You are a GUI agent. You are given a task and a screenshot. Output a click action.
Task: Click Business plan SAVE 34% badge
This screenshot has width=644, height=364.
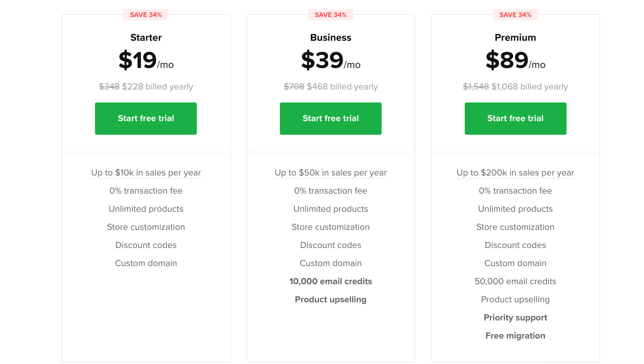(x=331, y=15)
